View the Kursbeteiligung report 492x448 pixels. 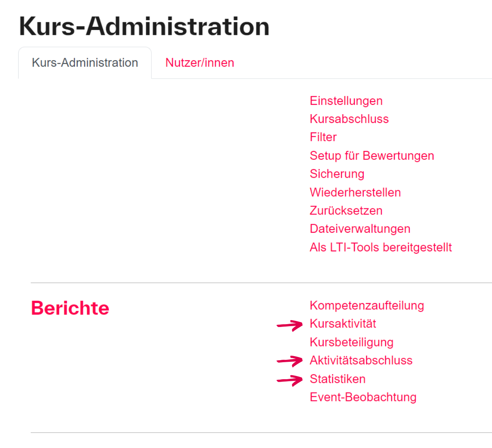(351, 342)
